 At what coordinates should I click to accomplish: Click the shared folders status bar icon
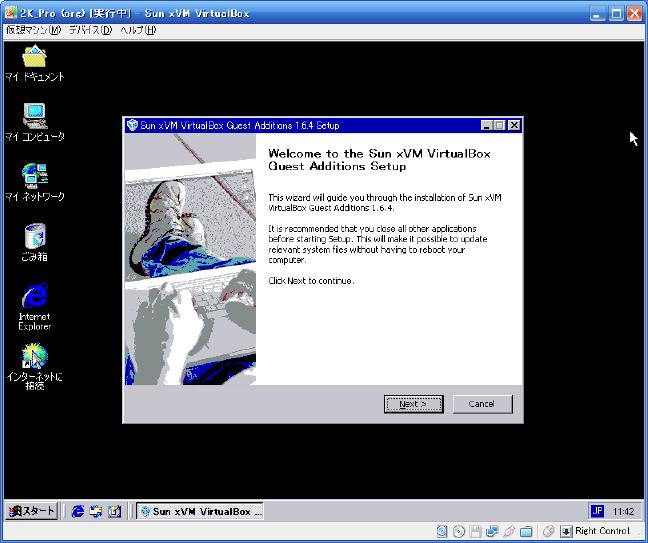(526, 531)
